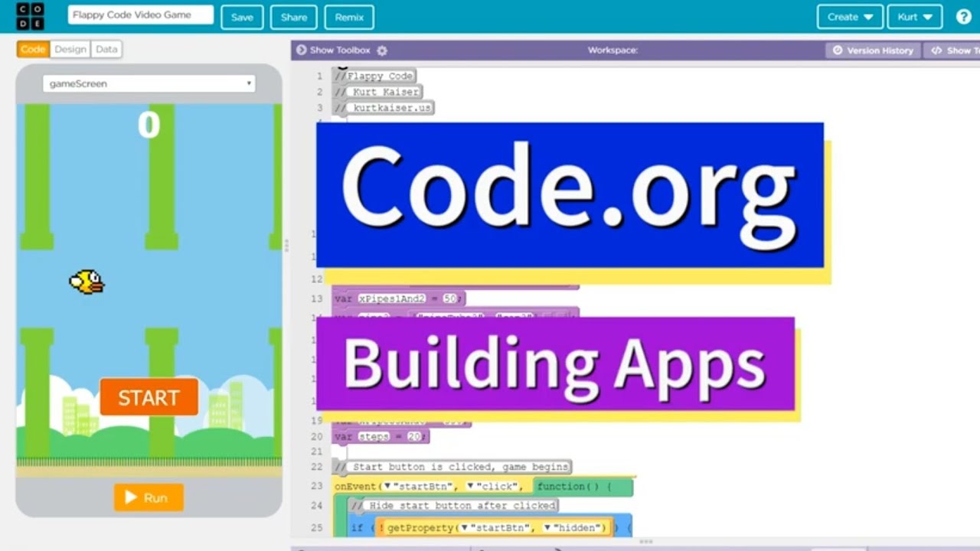Select the // kurtkaiser.us comment block
The width and height of the screenshot is (980, 551).
(384, 108)
